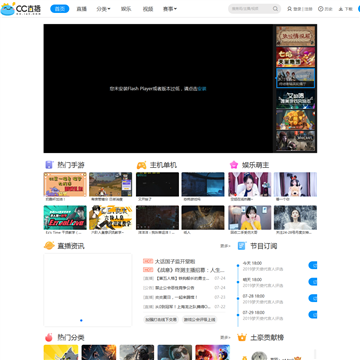The image size is (360, 360).
Task: Open yellow-shirt streamer thumbnail
Action: [x=250, y=217]
